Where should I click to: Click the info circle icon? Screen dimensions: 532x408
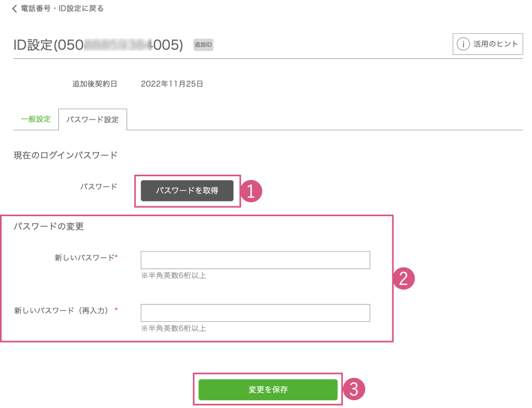coord(463,44)
